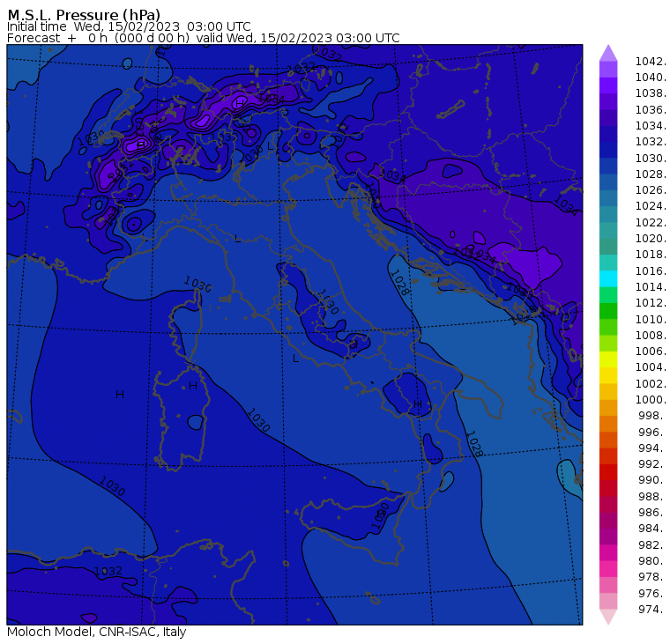The height and width of the screenshot is (644, 670).
Task: Click the "M.S.L. Pressure (hPa)" title
Action: tap(84, 14)
